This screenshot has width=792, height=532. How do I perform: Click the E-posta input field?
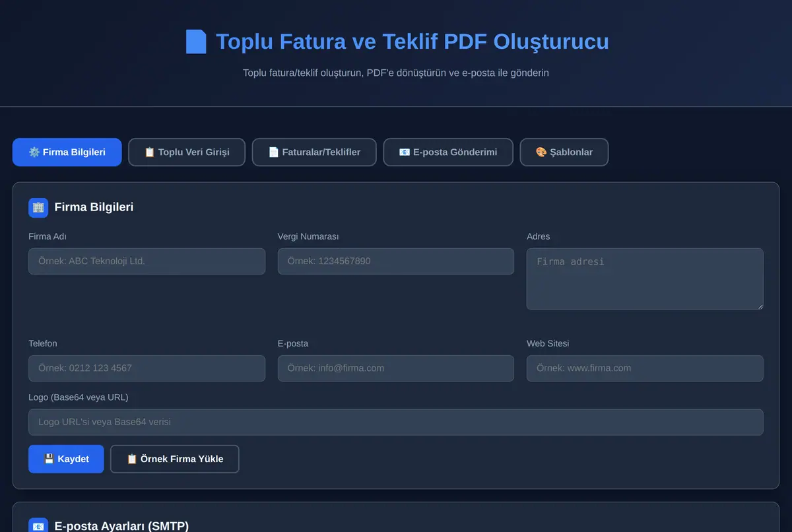(396, 368)
